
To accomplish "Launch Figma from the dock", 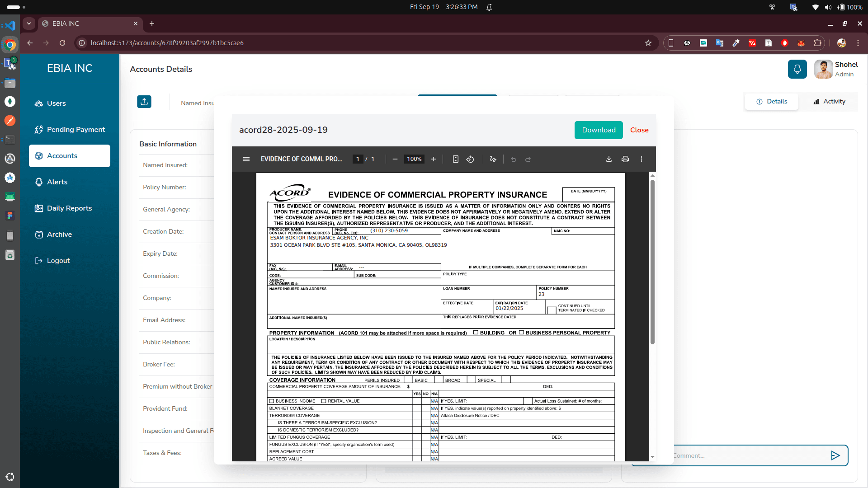I will coord(9,216).
